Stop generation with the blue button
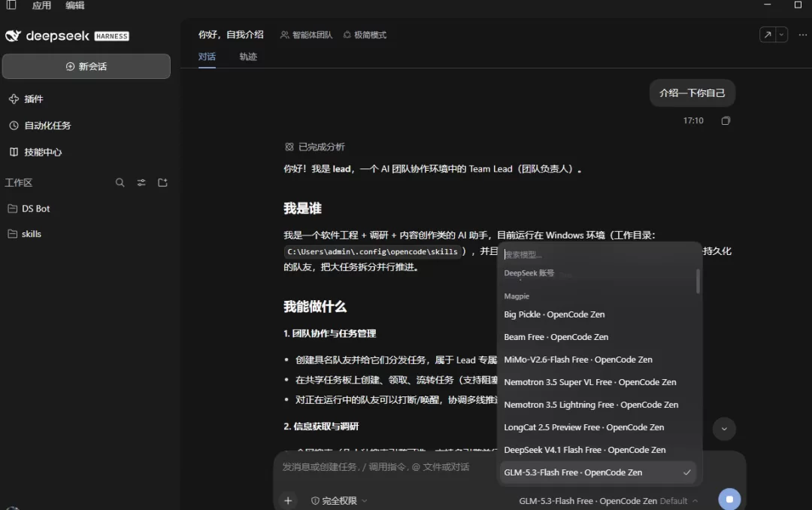Image resolution: width=812 pixels, height=510 pixels. pos(729,499)
